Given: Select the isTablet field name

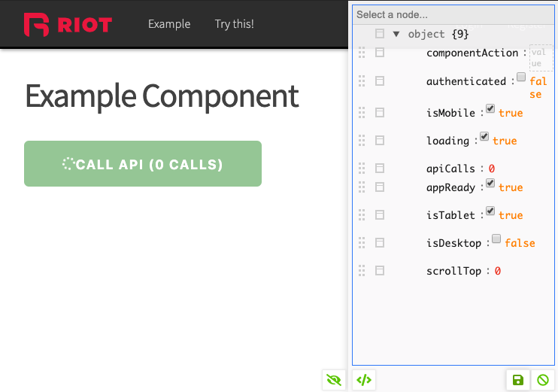Looking at the screenshot, I should [450, 215].
